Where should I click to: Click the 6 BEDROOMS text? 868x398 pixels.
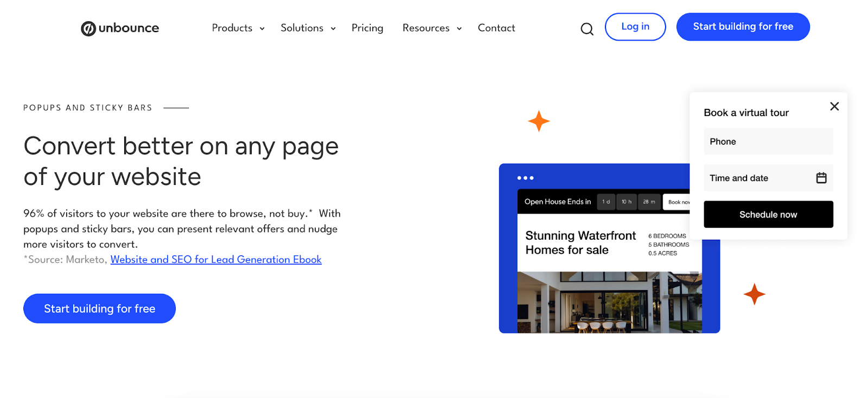(667, 236)
